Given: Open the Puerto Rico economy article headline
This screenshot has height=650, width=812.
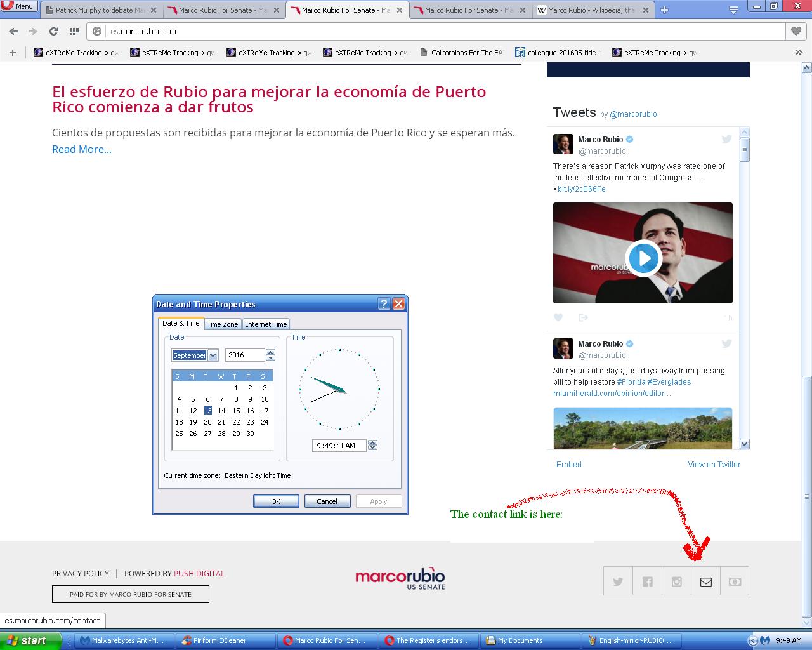Looking at the screenshot, I should point(269,99).
